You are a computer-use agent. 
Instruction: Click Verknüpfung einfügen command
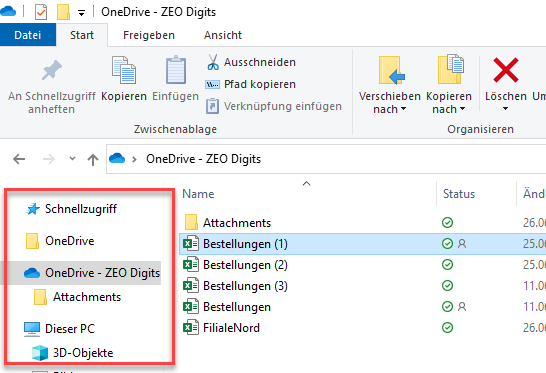coord(274,106)
